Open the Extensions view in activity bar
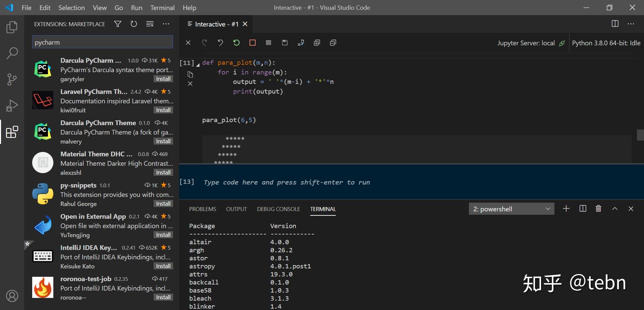The height and width of the screenshot is (310, 644). pos(12,132)
